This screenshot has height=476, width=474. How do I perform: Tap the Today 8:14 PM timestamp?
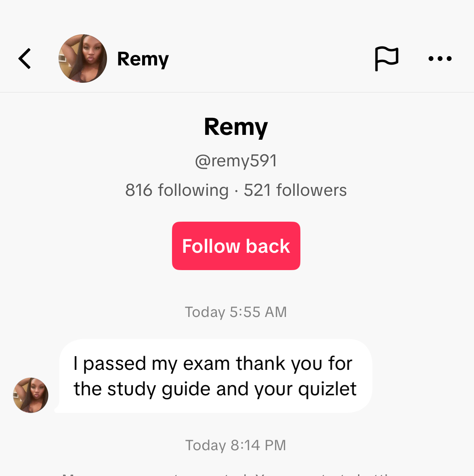click(236, 445)
